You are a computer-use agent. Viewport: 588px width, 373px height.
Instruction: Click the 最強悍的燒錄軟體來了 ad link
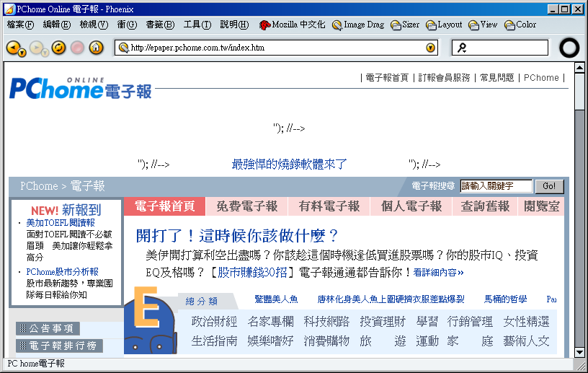[289, 164]
